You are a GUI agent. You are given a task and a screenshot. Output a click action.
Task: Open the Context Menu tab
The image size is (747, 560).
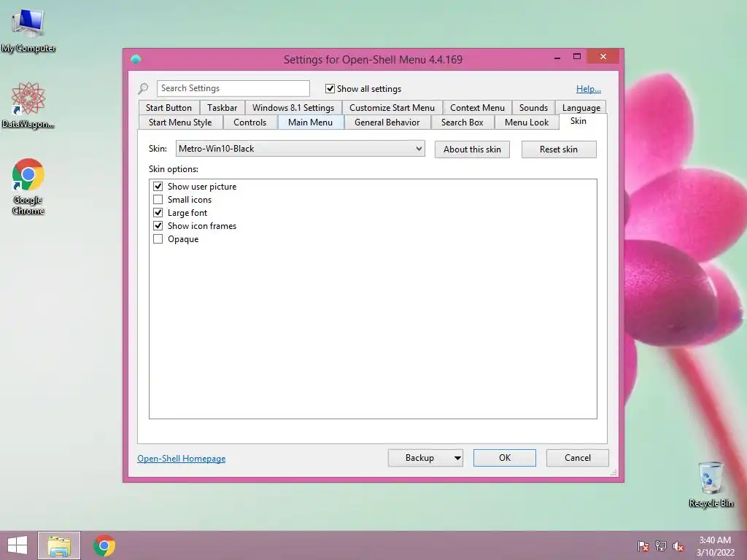pos(477,108)
